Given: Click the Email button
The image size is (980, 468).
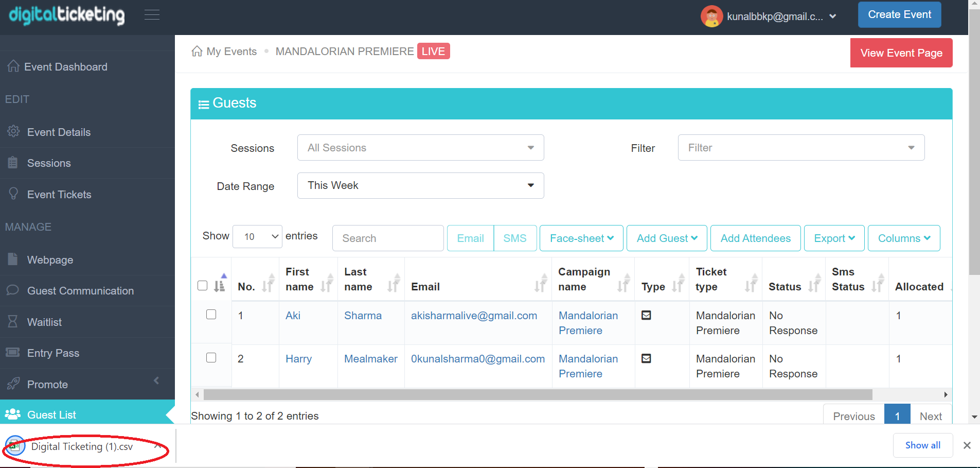Looking at the screenshot, I should pyautogui.click(x=470, y=238).
